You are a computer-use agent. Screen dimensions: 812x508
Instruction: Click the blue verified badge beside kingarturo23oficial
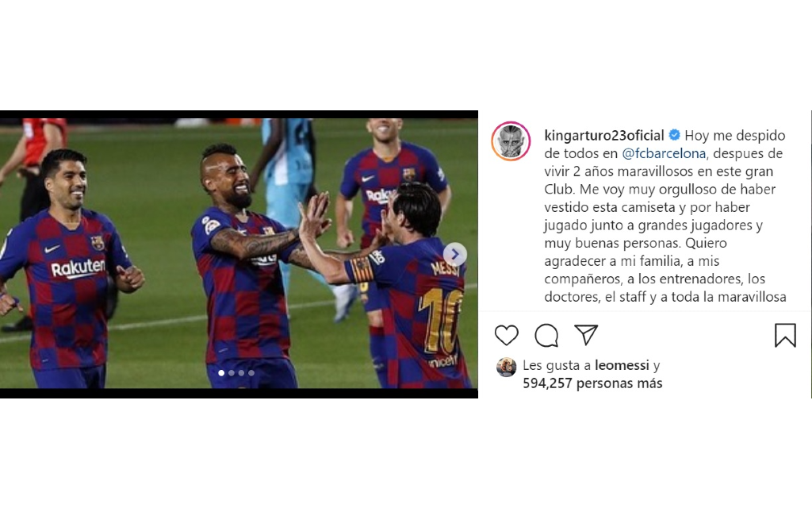pos(674,135)
